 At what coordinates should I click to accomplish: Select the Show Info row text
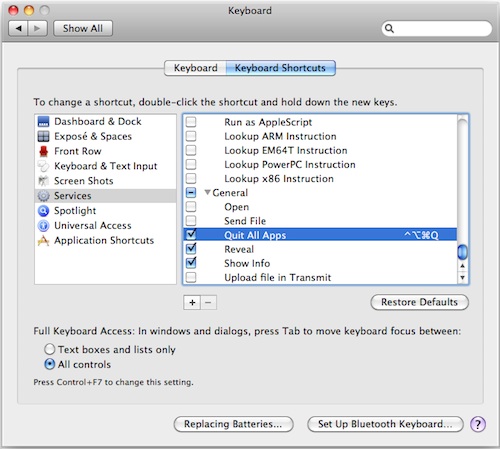point(247,263)
